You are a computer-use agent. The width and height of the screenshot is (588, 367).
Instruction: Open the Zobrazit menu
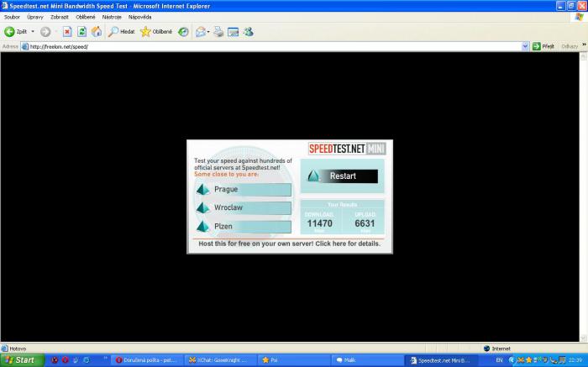tap(60, 17)
